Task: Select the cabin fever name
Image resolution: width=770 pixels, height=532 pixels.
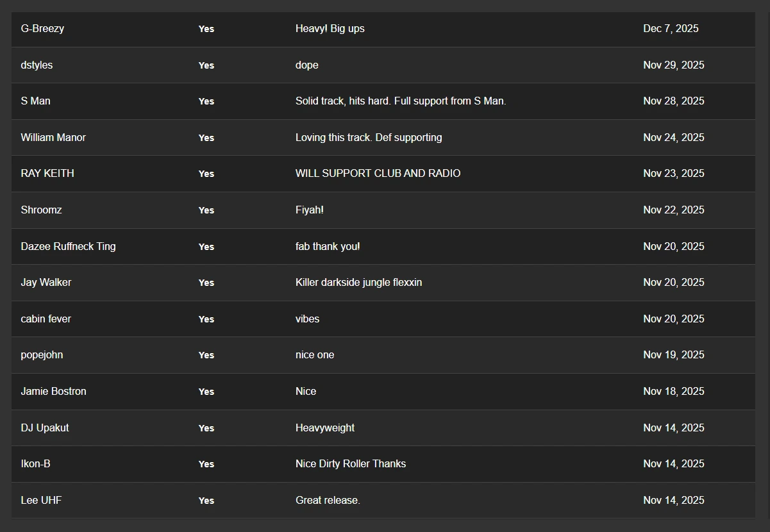Action: point(46,319)
